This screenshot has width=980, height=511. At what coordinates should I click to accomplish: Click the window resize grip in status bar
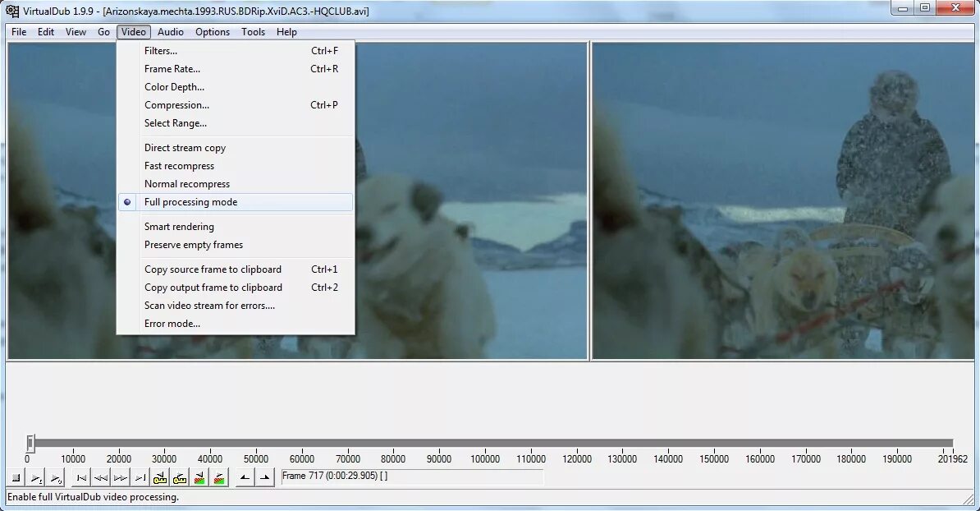tap(969, 499)
